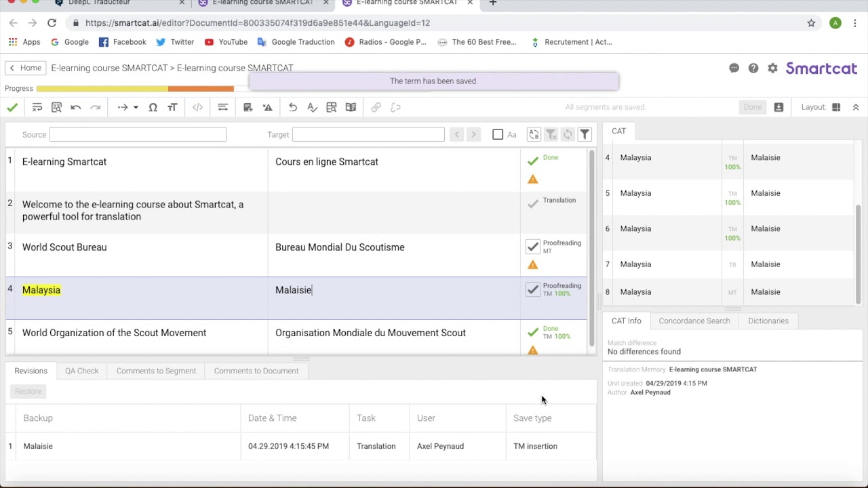The image size is (868, 488).
Task: Click the refresh filter icon
Action: point(568,134)
